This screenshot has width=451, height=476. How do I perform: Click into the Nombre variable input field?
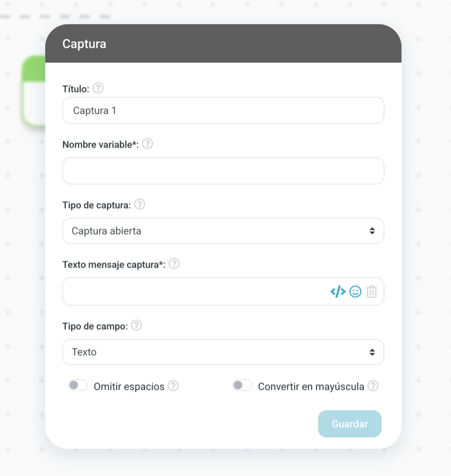click(223, 171)
